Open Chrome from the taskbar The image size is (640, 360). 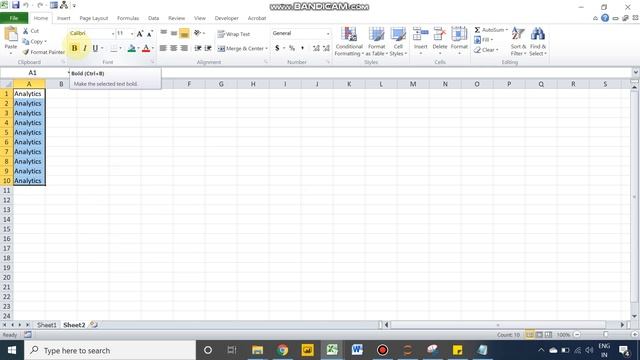(282, 350)
